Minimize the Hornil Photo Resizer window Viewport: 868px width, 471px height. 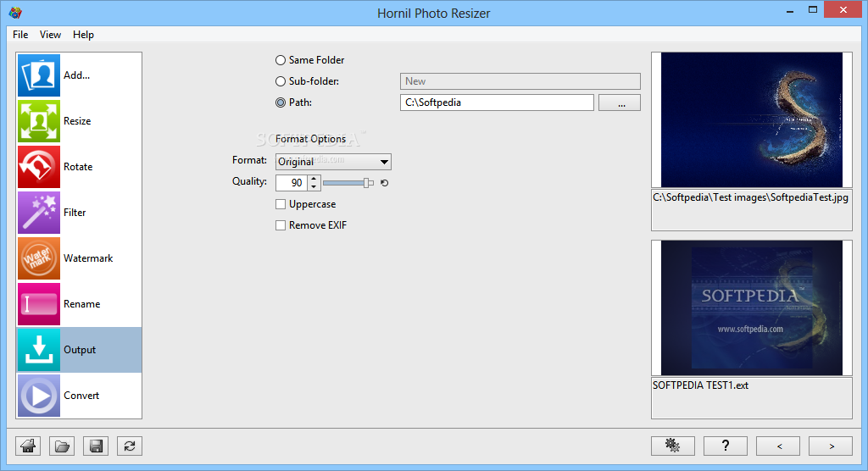tap(791, 10)
